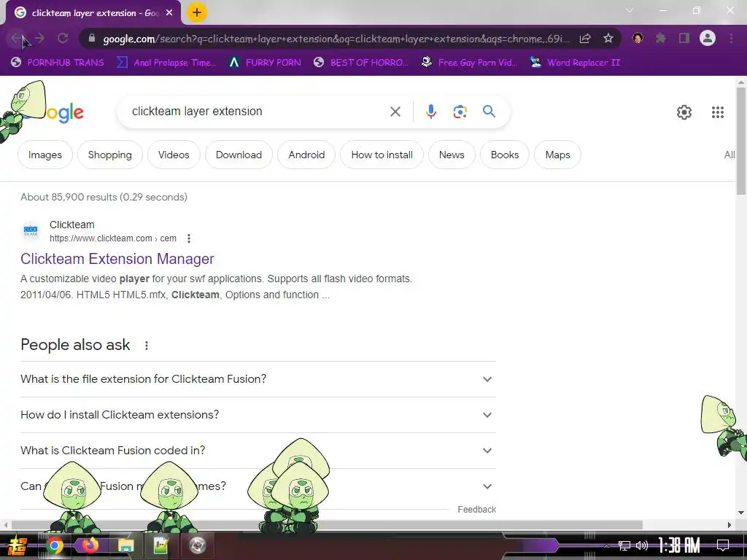The image size is (747, 560).
Task: Expand the Can Clickteam Fusion question
Action: click(x=258, y=486)
